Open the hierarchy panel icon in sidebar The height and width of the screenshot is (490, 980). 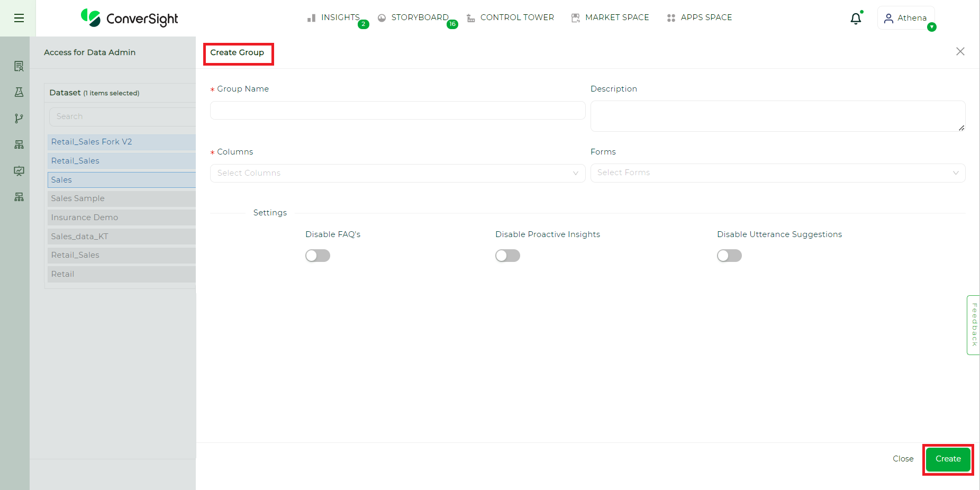[19, 144]
